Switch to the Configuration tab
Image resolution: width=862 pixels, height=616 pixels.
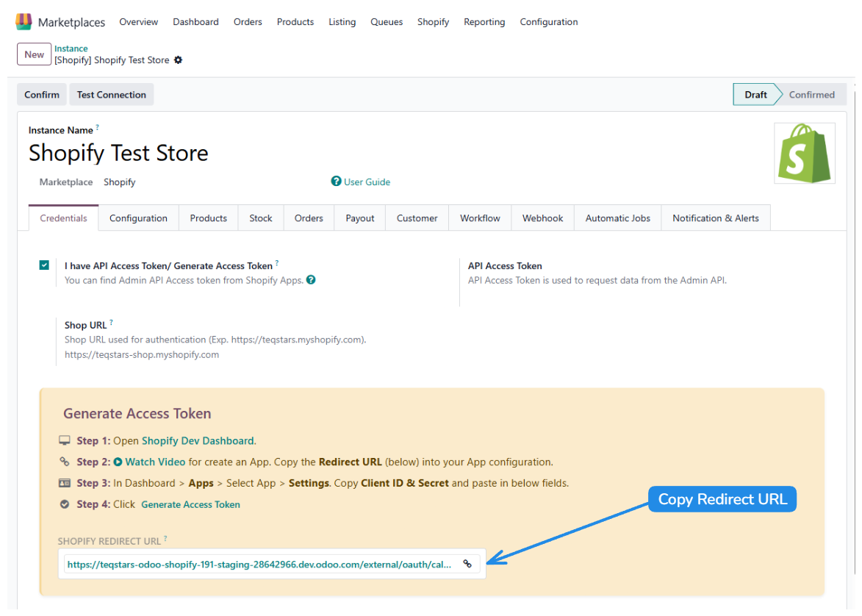coord(139,218)
